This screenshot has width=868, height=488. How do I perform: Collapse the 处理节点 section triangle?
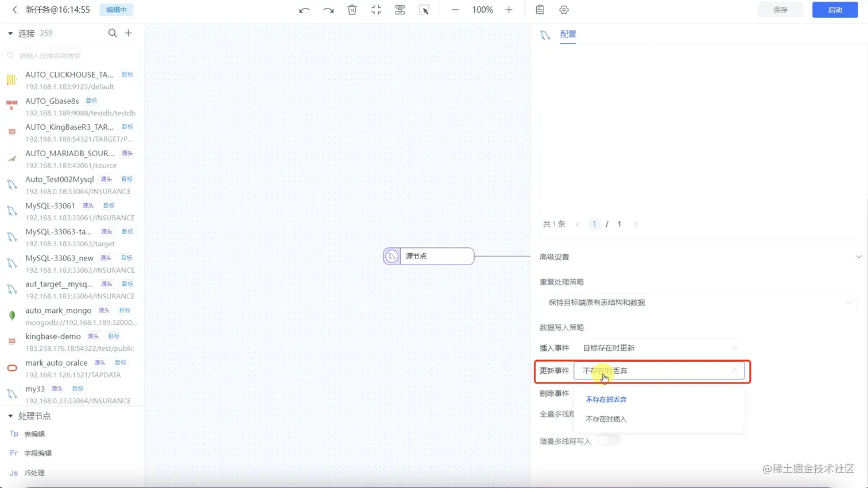pos(10,416)
